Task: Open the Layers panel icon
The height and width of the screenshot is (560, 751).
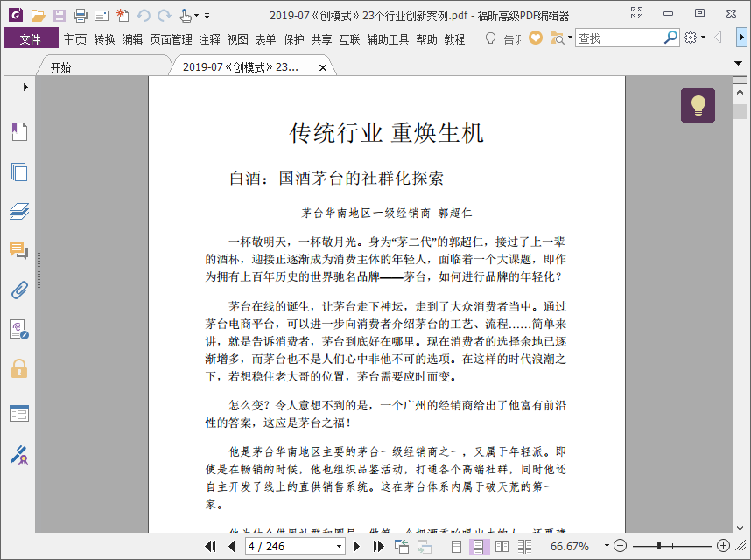Action: click(x=19, y=211)
